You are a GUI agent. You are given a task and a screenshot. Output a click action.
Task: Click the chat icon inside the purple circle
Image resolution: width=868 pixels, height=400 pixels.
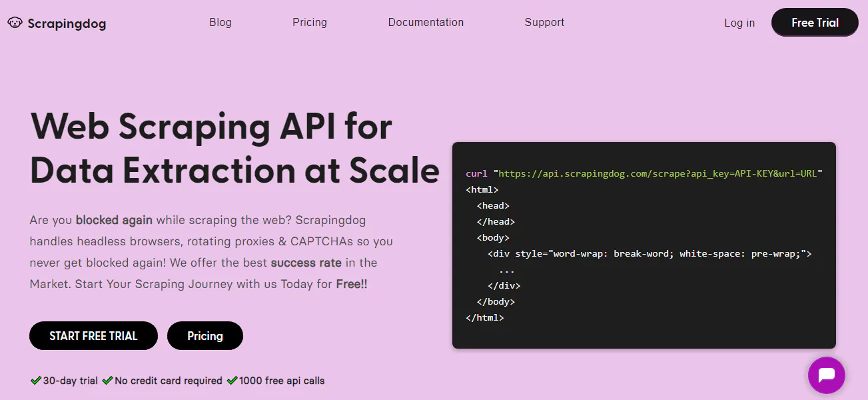826,375
